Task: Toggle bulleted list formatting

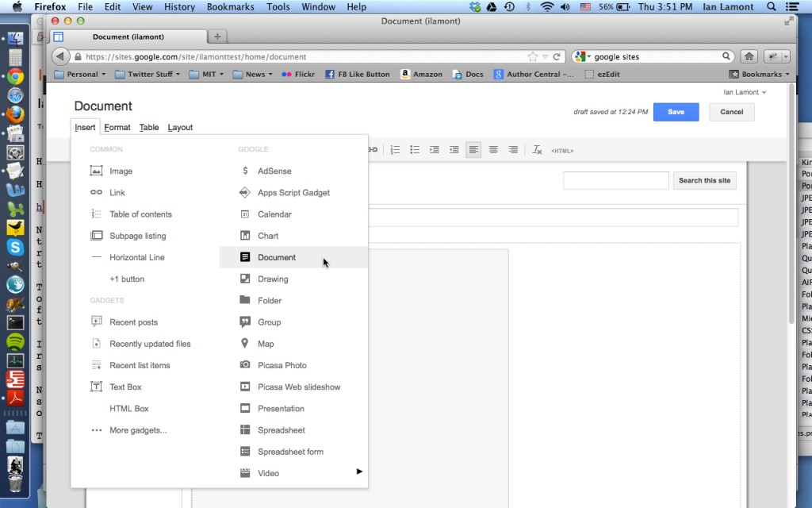Action: pos(415,150)
